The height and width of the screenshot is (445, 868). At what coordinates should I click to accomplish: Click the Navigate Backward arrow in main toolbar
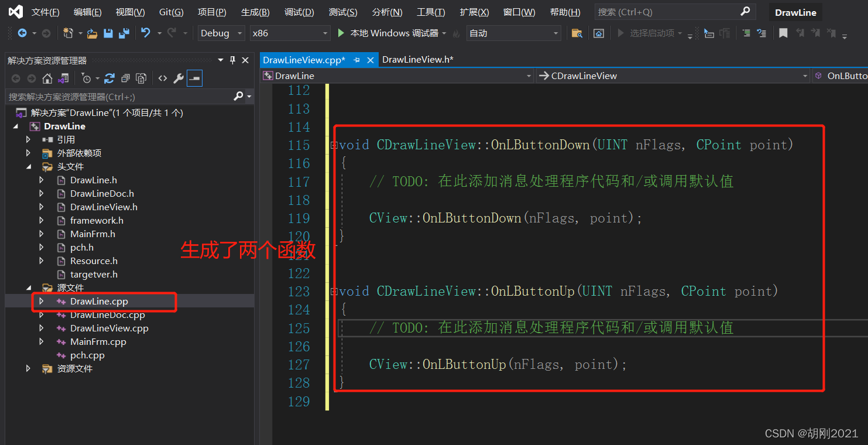click(22, 33)
